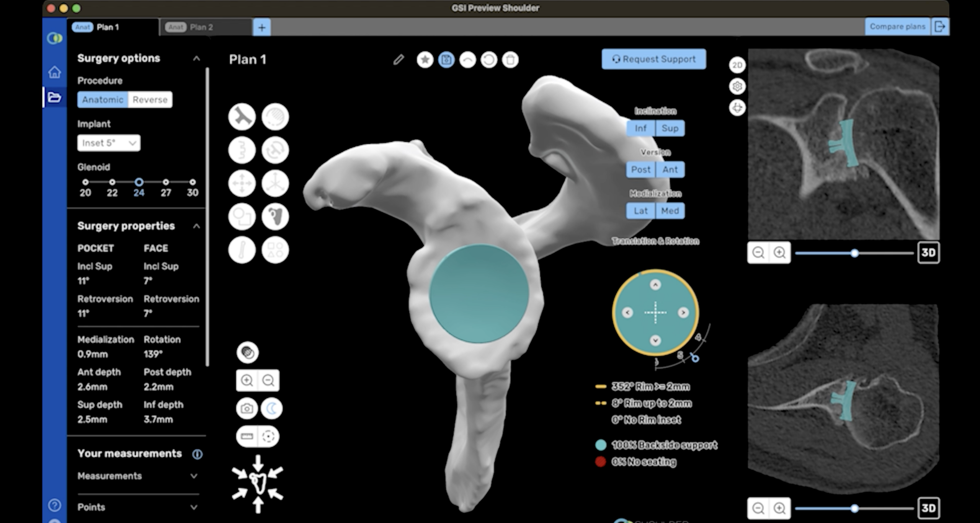Image resolution: width=980 pixels, height=523 pixels.
Task: Open the Inset 5° implant dropdown
Action: (109, 143)
